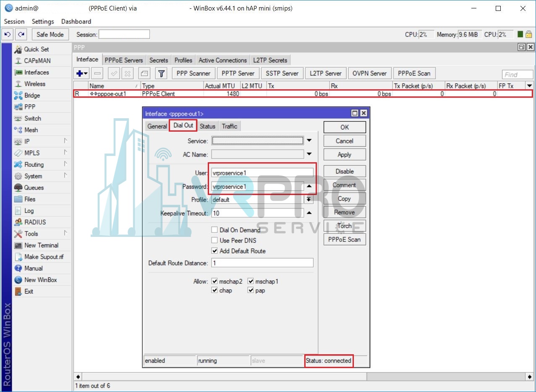Click Session input field in toolbar

tap(124, 34)
